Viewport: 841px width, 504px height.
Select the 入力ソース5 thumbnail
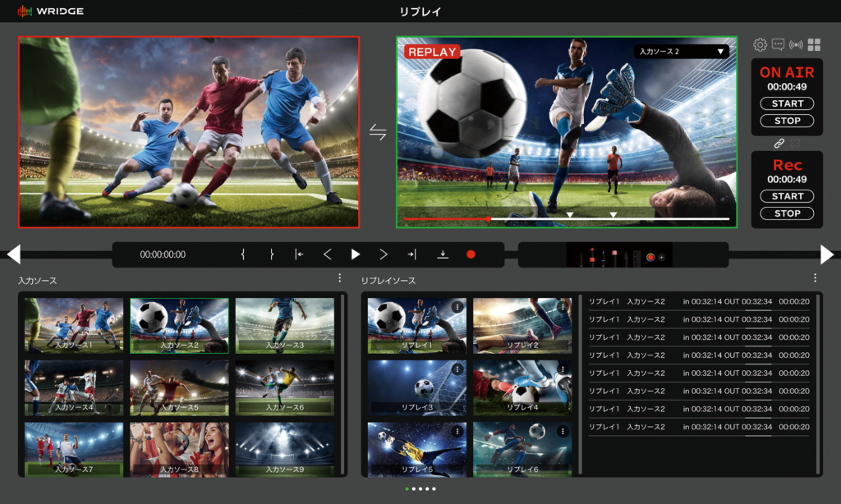[179, 387]
